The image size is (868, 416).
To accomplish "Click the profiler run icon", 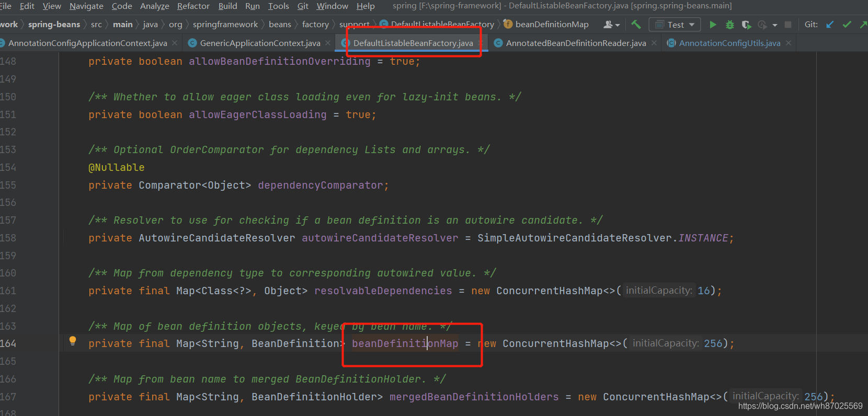I will [x=762, y=25].
